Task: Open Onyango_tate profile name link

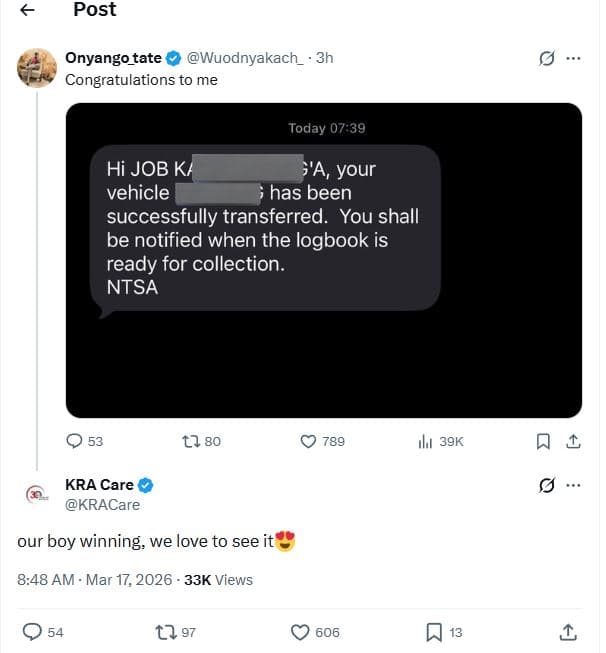Action: 119,58
